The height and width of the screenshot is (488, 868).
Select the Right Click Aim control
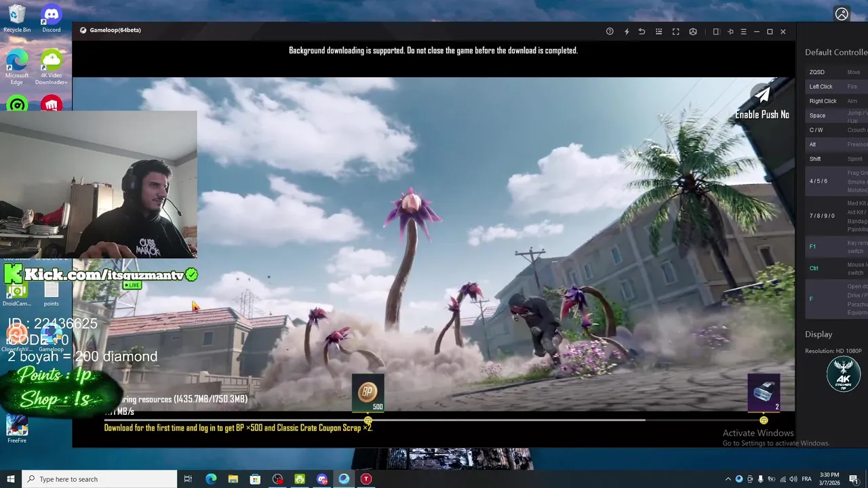837,101
